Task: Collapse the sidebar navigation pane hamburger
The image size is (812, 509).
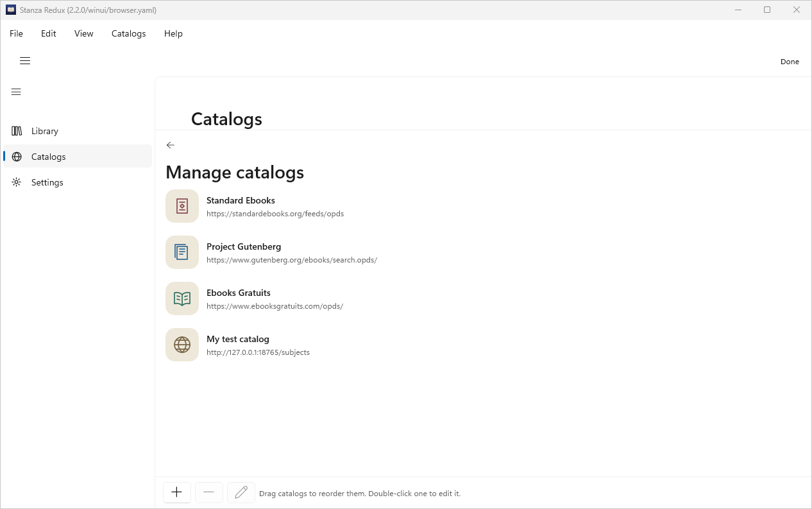Action: (x=16, y=92)
